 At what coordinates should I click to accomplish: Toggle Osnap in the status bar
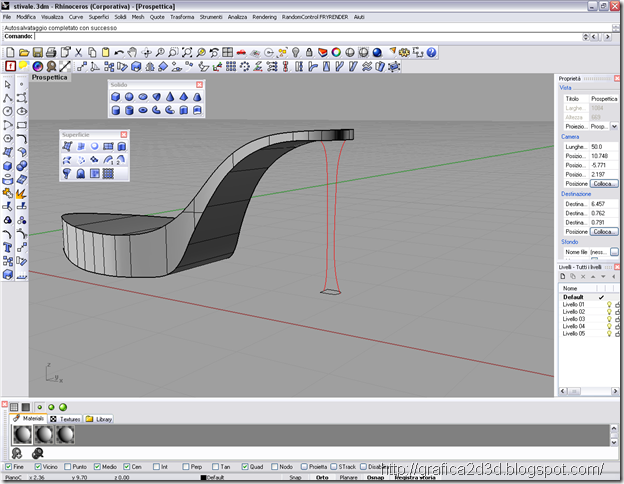click(375, 478)
